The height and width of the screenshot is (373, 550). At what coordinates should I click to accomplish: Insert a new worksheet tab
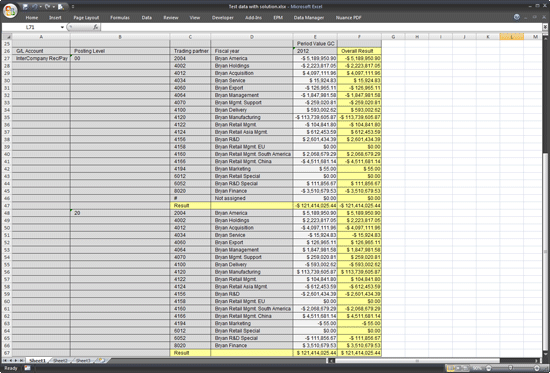click(x=101, y=360)
